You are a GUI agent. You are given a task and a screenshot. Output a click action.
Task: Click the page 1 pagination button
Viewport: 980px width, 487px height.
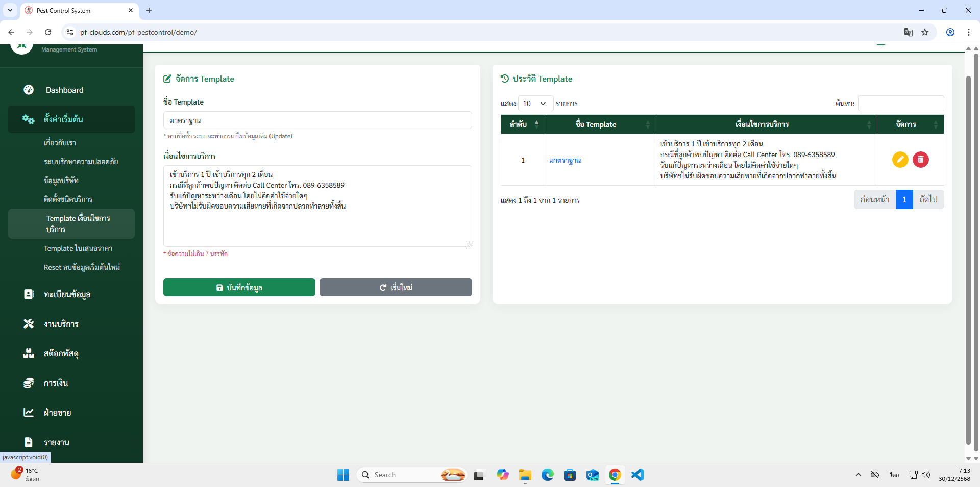point(904,199)
